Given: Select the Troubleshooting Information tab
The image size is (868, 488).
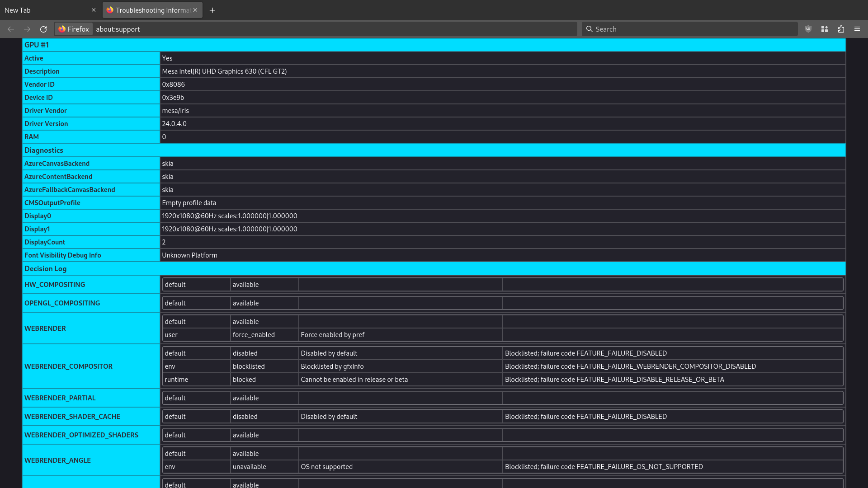Looking at the screenshot, I should [x=152, y=10].
